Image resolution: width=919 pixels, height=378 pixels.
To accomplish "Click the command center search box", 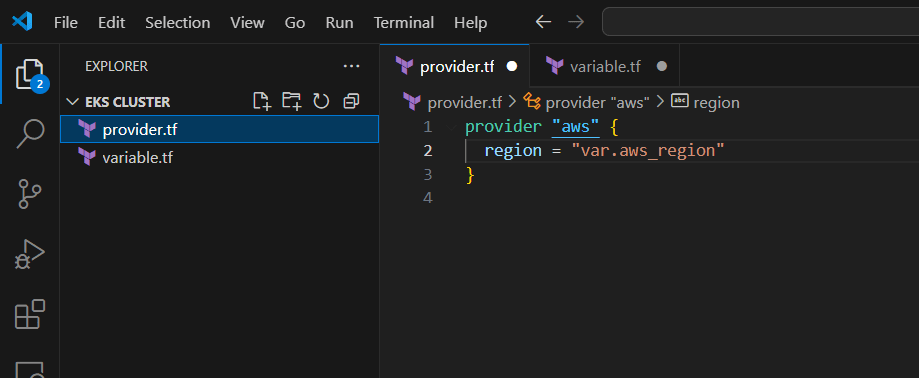I will click(x=760, y=22).
